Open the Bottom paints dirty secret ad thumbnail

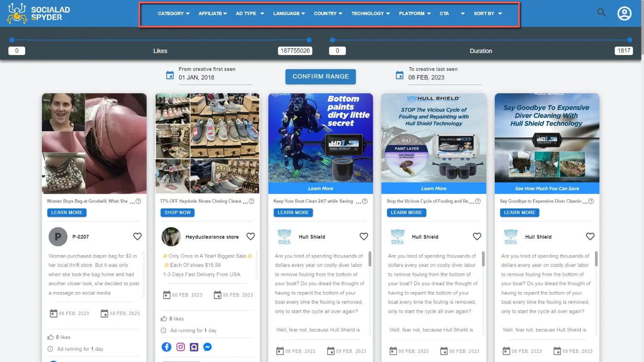point(320,138)
